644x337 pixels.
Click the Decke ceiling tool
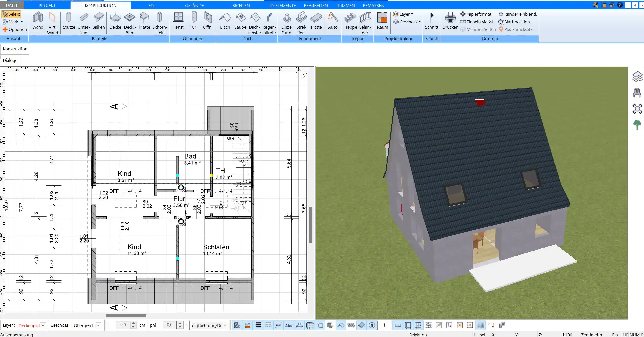pos(115,21)
